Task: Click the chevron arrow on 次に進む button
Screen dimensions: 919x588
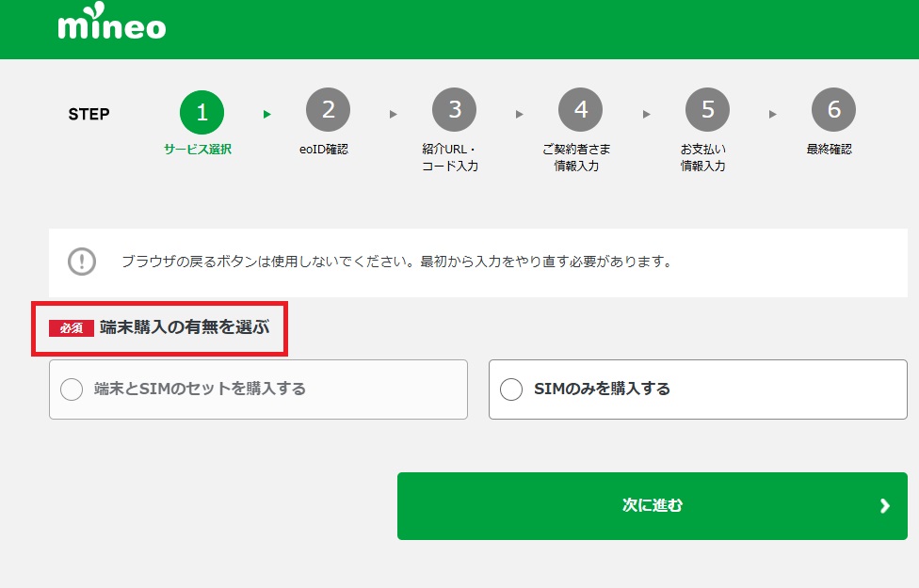Action: point(885,505)
